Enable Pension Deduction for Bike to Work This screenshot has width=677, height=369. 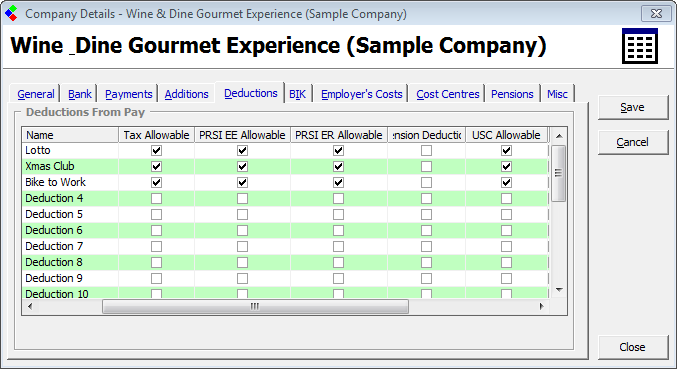(x=426, y=183)
